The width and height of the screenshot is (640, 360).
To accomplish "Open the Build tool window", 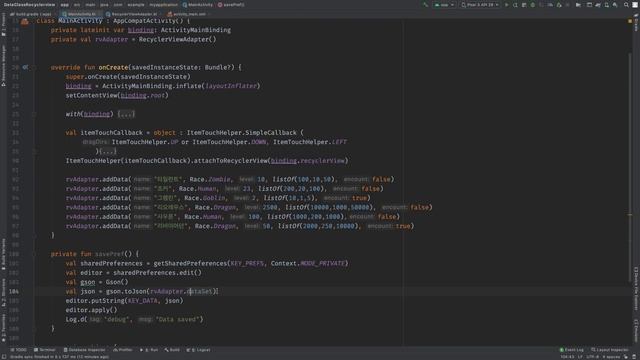I will coord(172,350).
